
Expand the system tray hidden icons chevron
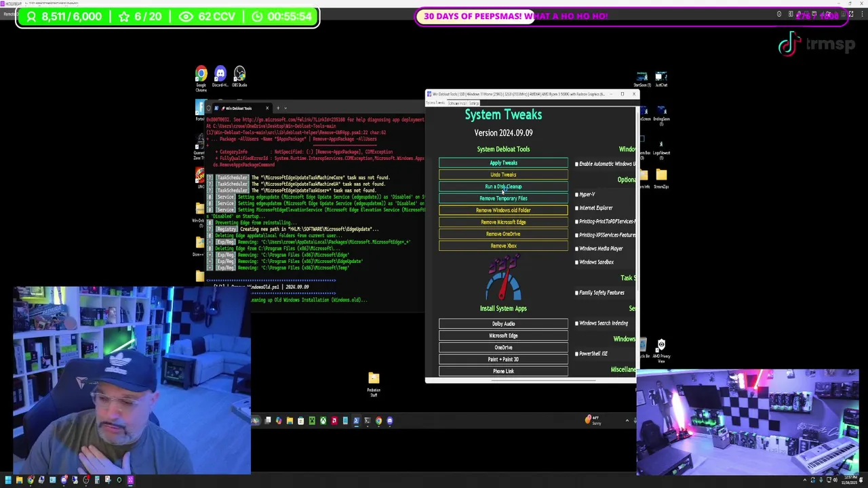pyautogui.click(x=627, y=421)
